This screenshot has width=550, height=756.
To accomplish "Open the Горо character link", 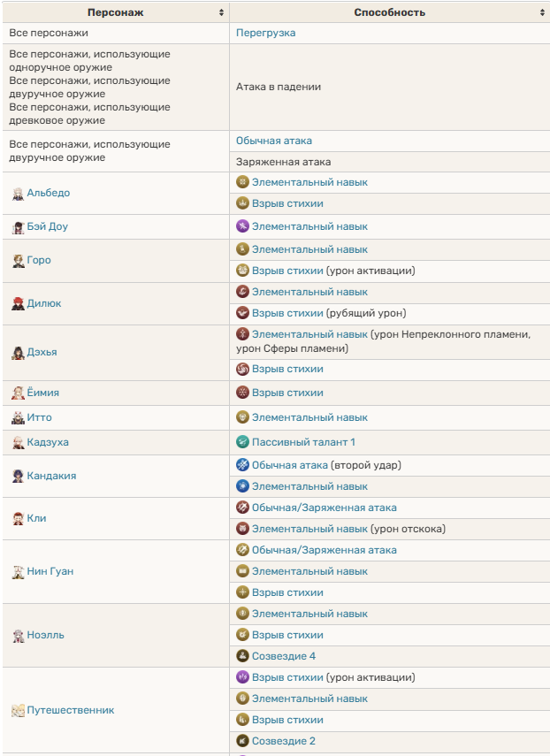I will point(39,260).
